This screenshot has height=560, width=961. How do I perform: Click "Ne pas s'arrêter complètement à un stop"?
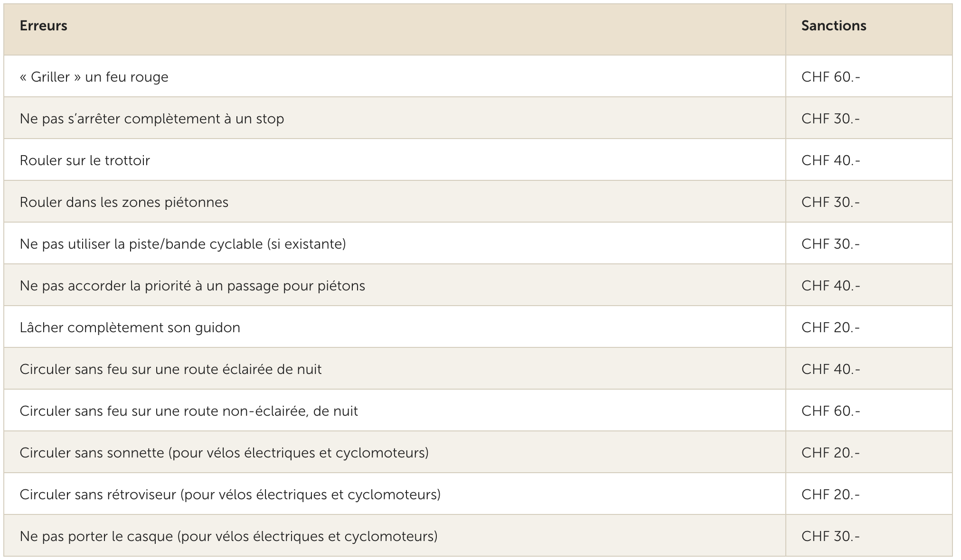pos(152,119)
